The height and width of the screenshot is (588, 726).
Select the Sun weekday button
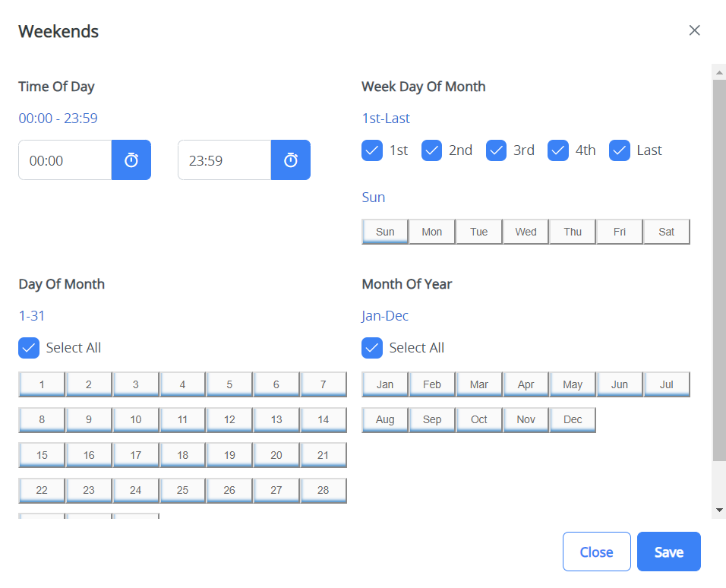[385, 232]
